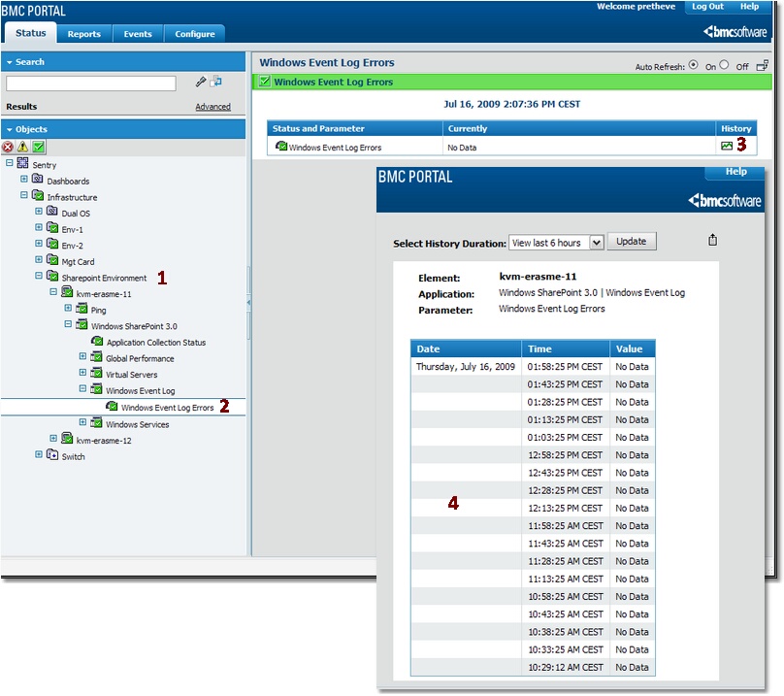The image size is (784, 696).
Task: Click the 01:58:25 PM CEST time cell
Action: pyautogui.click(x=565, y=367)
